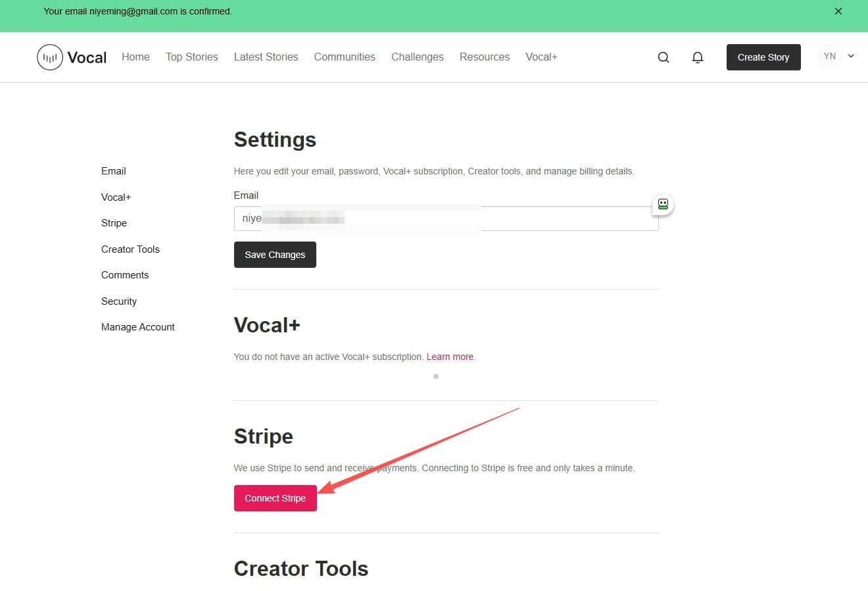Screen dimensions: 868x591
Task: Open Challenges in top navigation
Action: [418, 57]
